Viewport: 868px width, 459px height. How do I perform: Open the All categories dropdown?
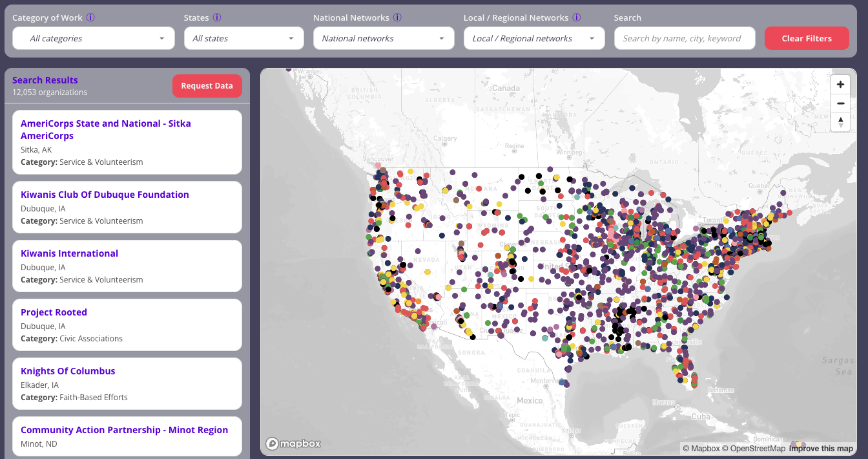click(x=94, y=38)
